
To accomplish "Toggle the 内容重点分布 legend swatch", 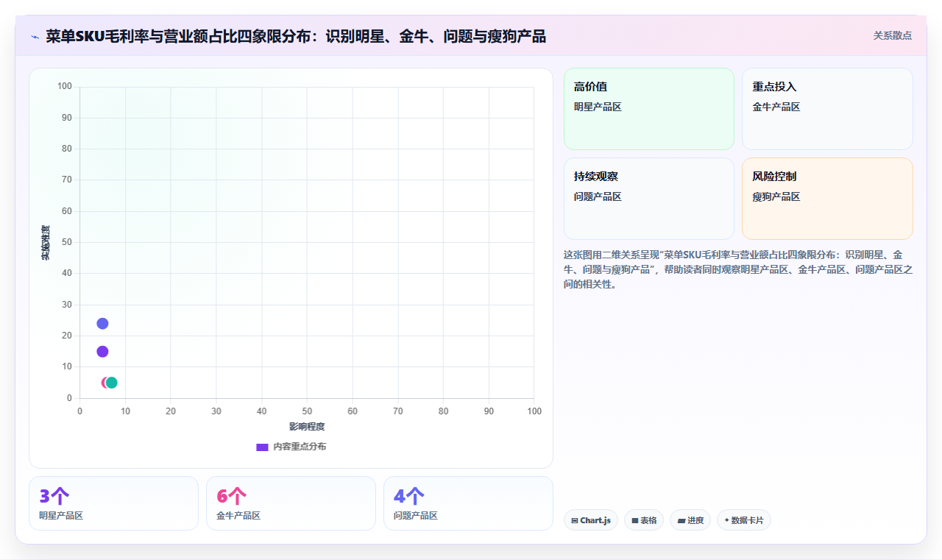I will click(262, 447).
